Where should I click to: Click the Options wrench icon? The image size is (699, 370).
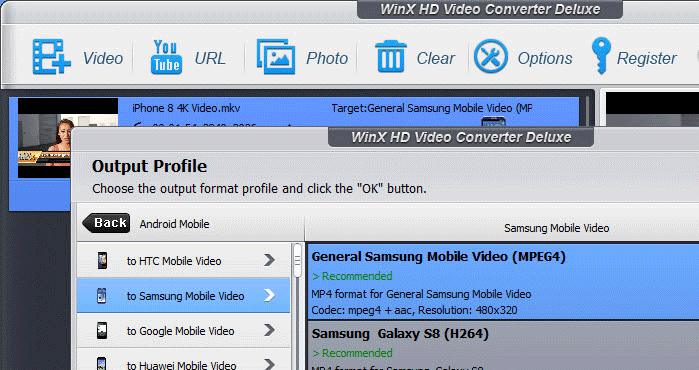point(491,57)
